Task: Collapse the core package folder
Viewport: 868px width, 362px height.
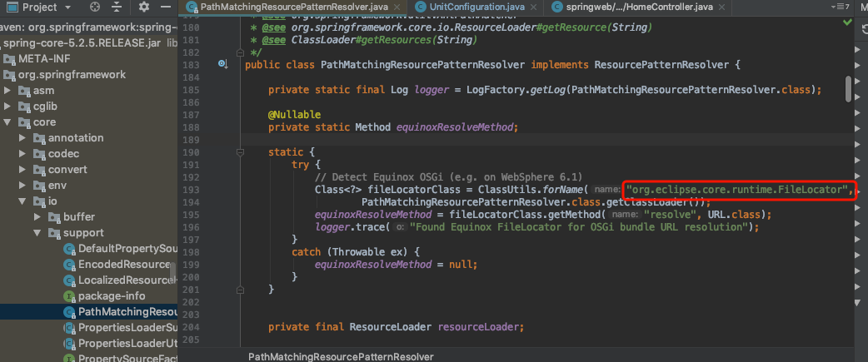Action: point(7,122)
